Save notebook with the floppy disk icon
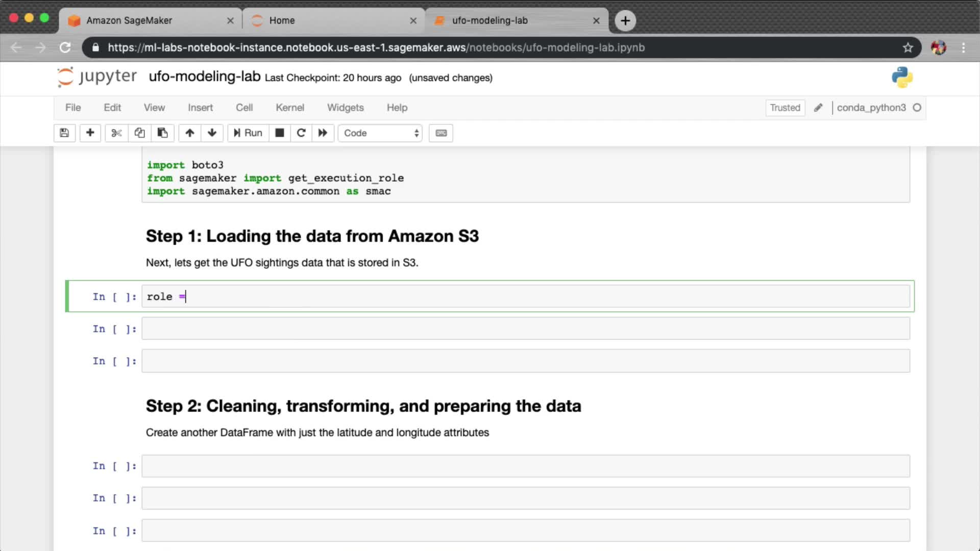Image resolution: width=980 pixels, height=551 pixels. [x=64, y=133]
